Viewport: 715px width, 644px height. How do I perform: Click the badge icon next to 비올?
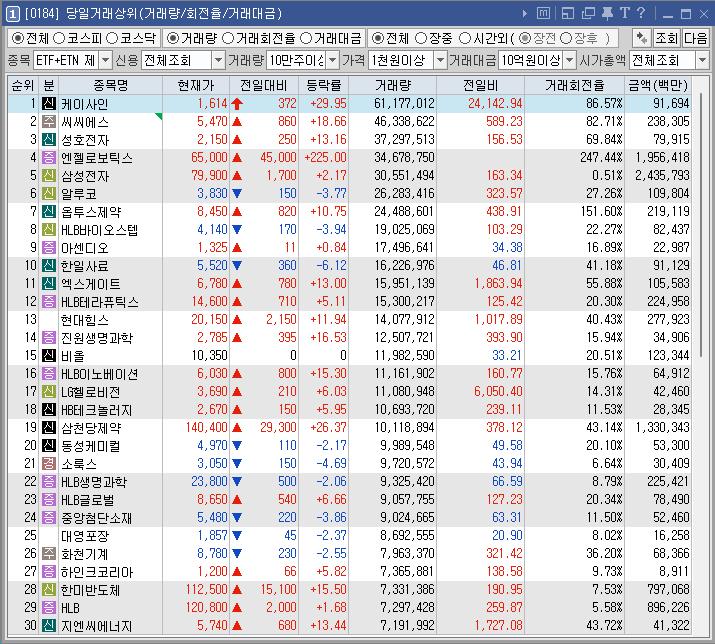(x=49, y=356)
